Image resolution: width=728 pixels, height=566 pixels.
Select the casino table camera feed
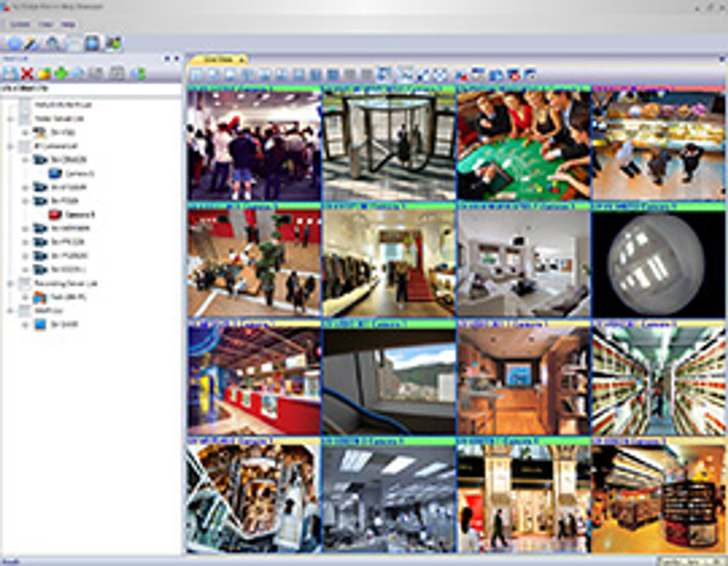pyautogui.click(x=524, y=146)
